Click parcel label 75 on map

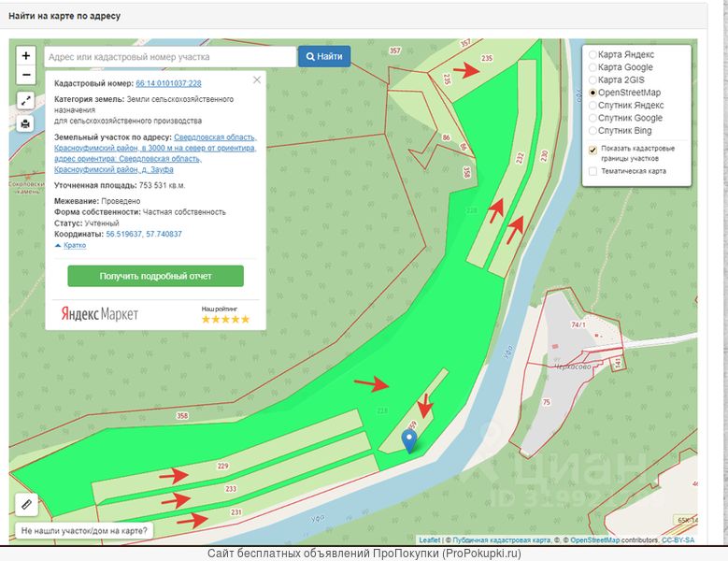coord(547,402)
